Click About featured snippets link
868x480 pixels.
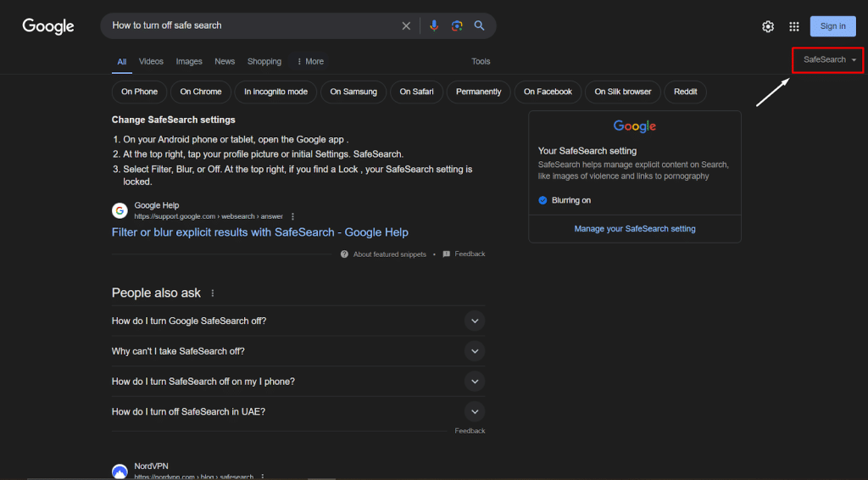390,254
